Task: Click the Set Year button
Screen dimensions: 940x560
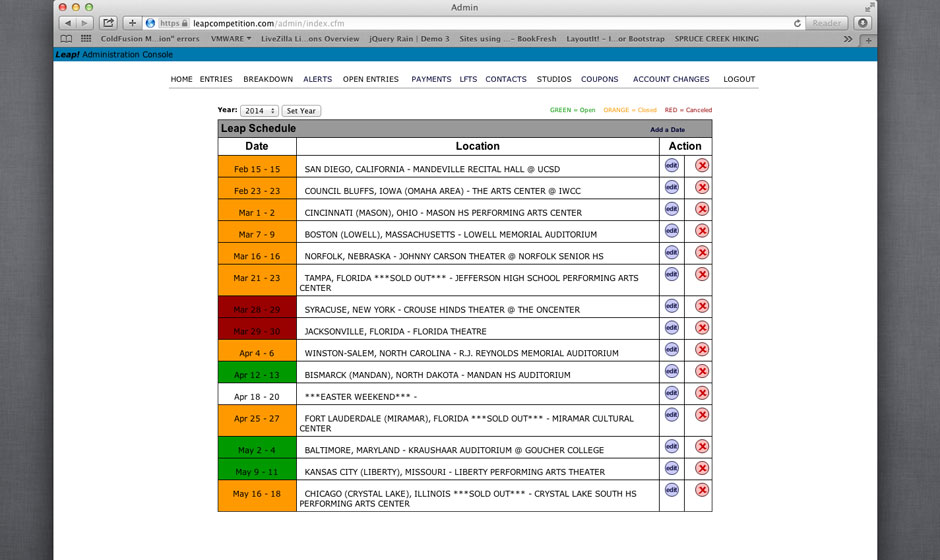Action: (x=301, y=111)
